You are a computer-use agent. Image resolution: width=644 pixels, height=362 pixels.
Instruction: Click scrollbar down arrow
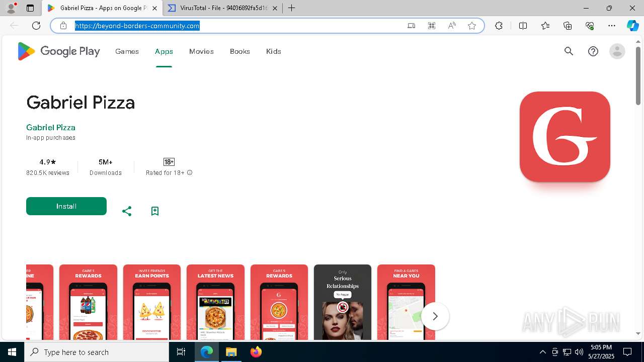pyautogui.click(x=638, y=333)
